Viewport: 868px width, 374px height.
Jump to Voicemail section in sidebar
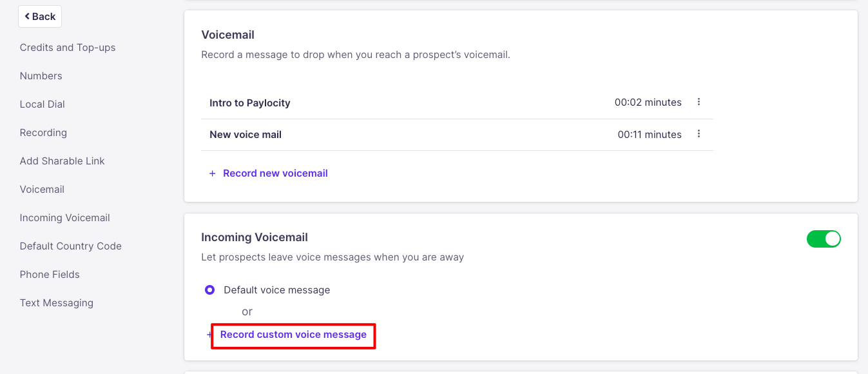pyautogui.click(x=42, y=190)
